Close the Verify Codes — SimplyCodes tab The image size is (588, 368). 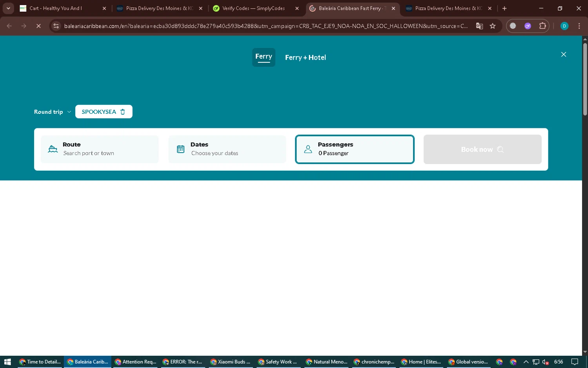click(297, 8)
